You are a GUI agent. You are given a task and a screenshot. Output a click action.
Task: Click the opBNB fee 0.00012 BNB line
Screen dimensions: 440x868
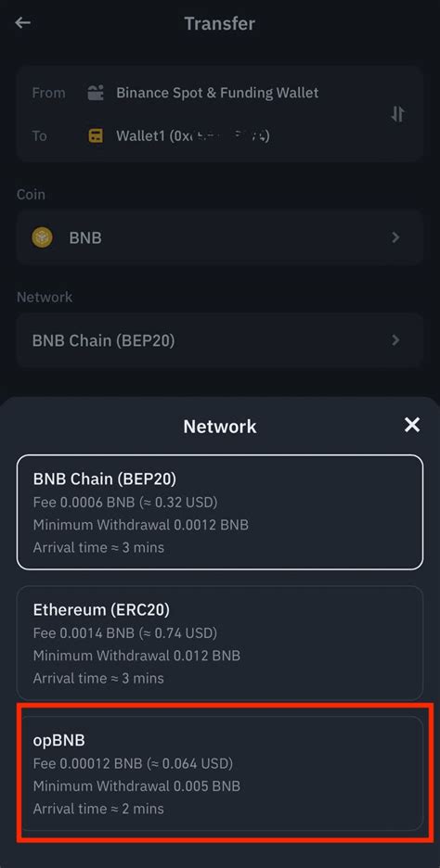click(x=133, y=763)
